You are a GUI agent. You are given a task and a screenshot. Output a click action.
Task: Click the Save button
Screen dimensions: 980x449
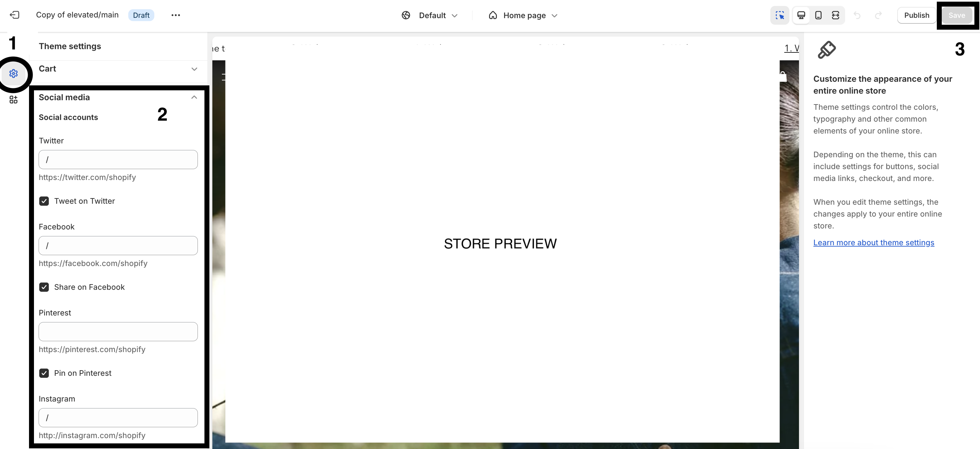pyautogui.click(x=956, y=15)
